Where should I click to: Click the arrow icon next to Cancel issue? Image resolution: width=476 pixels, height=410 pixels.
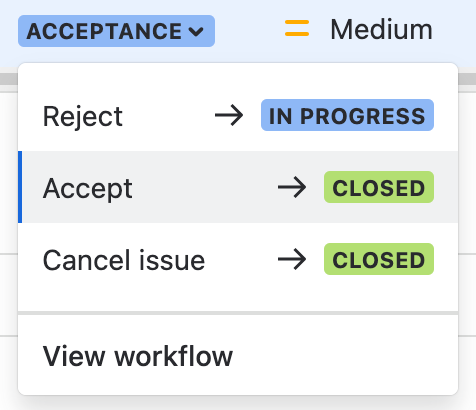[292, 259]
